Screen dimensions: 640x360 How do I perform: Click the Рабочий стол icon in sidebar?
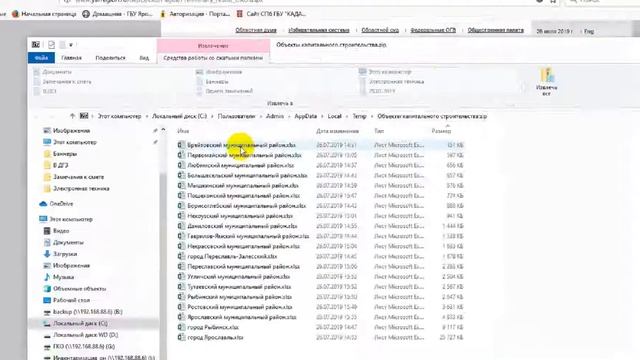(x=47, y=300)
